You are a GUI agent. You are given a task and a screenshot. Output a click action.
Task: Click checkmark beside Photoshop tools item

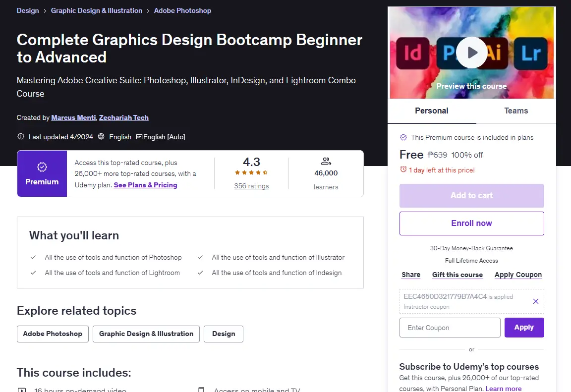[33, 257]
